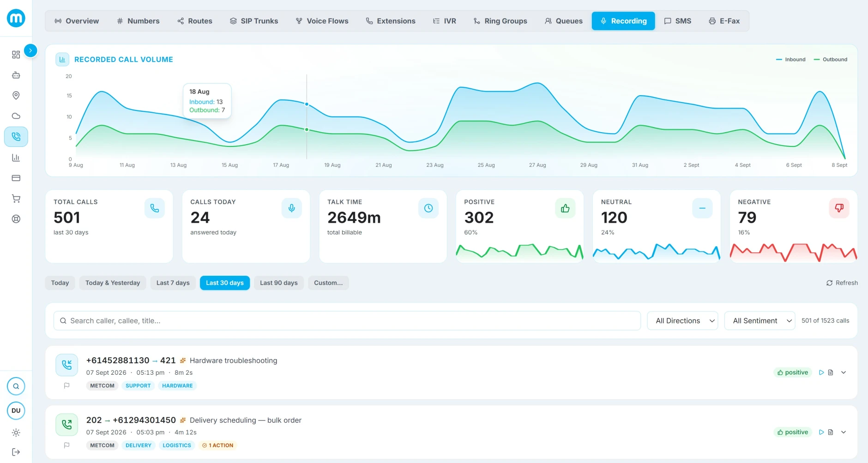This screenshot has width=868, height=463.
Task: Open the dashboard grid icon in sidebar
Action: (16, 55)
